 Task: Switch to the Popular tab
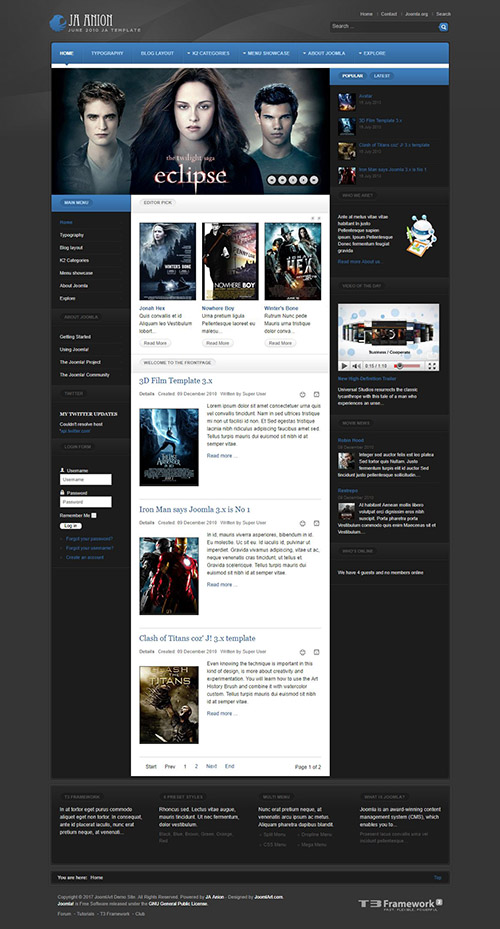[x=352, y=76]
